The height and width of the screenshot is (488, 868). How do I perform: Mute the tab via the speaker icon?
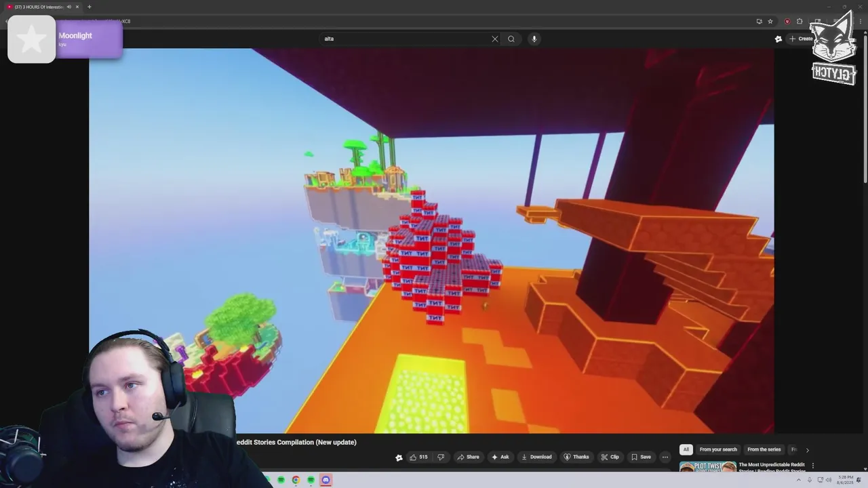(69, 7)
